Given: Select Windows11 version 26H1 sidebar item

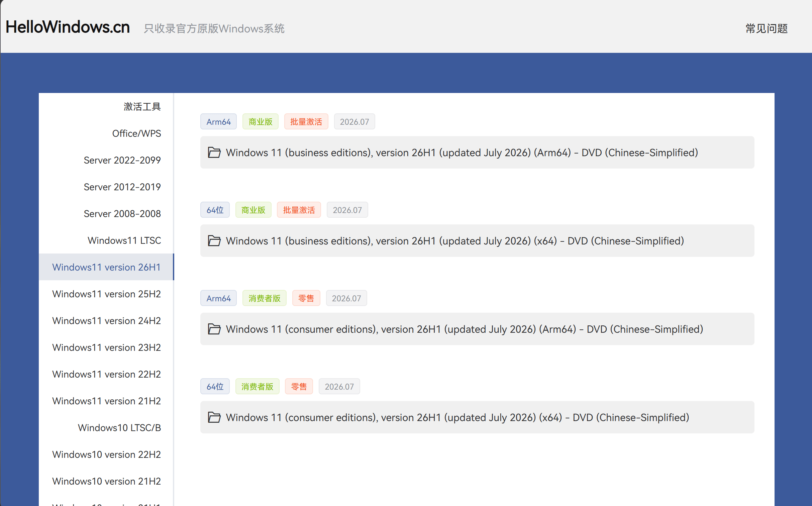Looking at the screenshot, I should pyautogui.click(x=106, y=267).
